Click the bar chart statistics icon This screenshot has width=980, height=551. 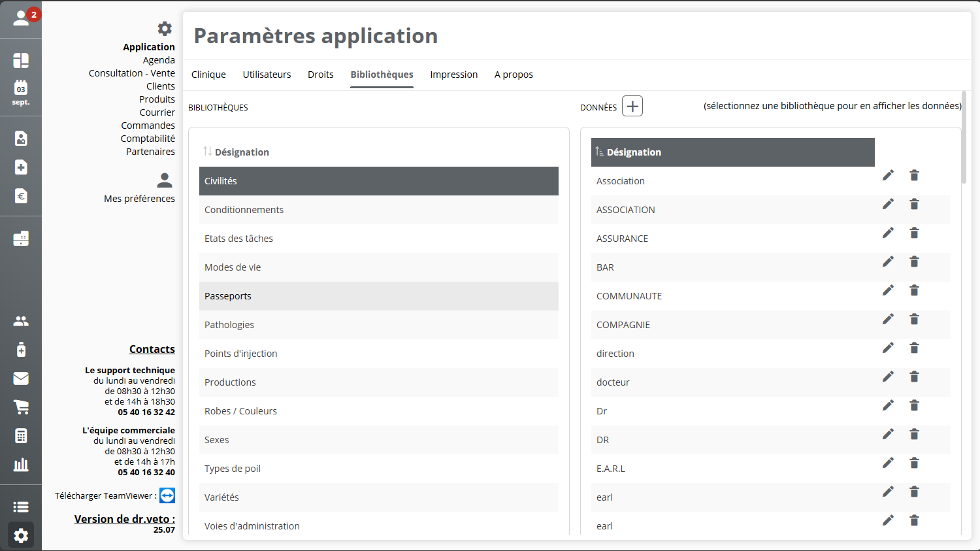click(21, 465)
